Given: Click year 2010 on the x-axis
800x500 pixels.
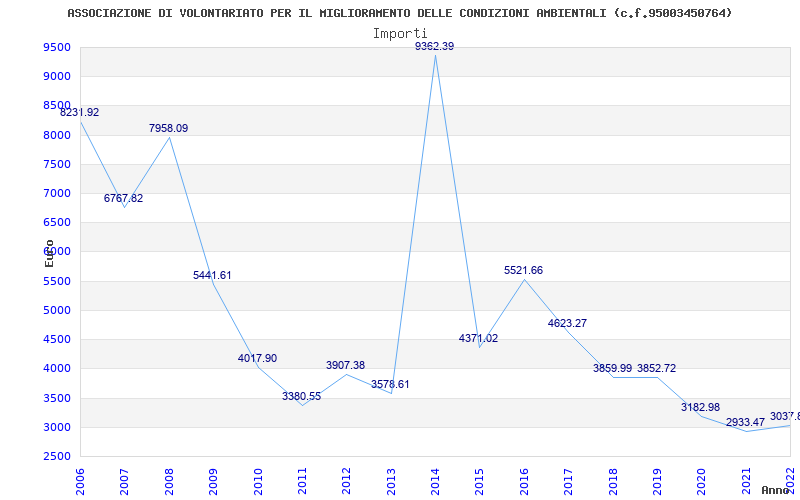Looking at the screenshot, I should pyautogui.click(x=258, y=481).
